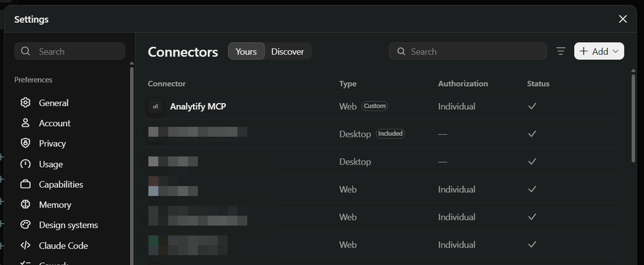Click the Type column header
Viewport: 644px width, 265px height.
[348, 84]
